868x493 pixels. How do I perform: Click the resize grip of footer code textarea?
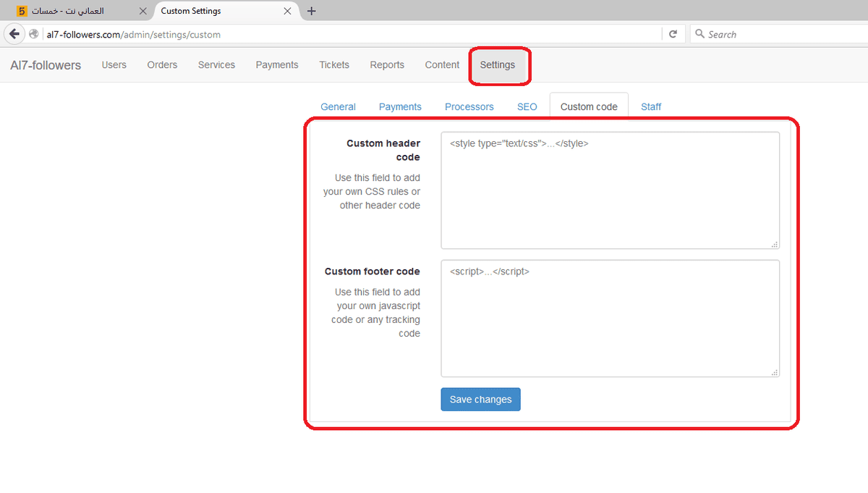pos(775,373)
